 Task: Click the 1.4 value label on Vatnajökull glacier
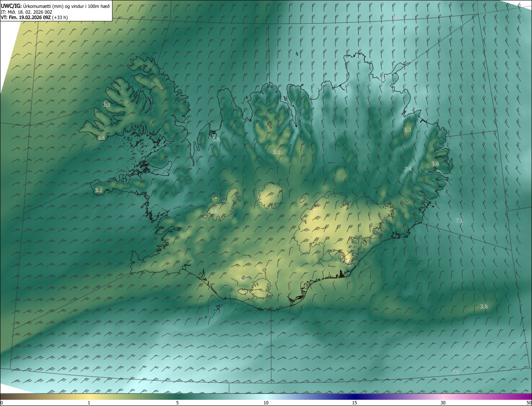[315, 212]
